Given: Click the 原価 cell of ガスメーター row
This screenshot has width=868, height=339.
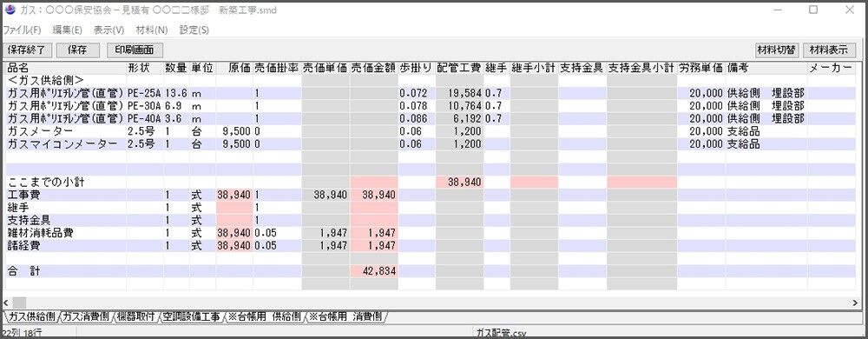Looking at the screenshot, I should click(x=234, y=131).
